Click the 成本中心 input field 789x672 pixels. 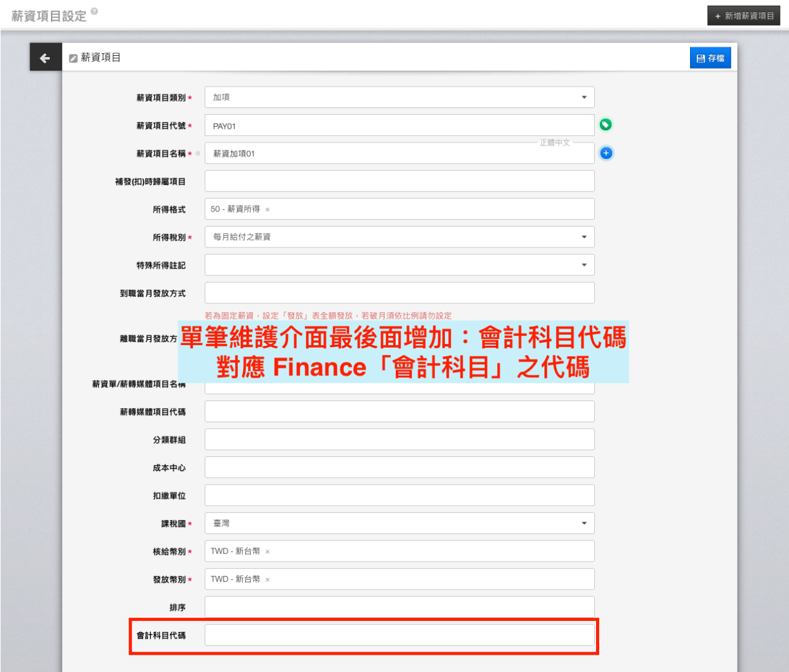coord(399,467)
